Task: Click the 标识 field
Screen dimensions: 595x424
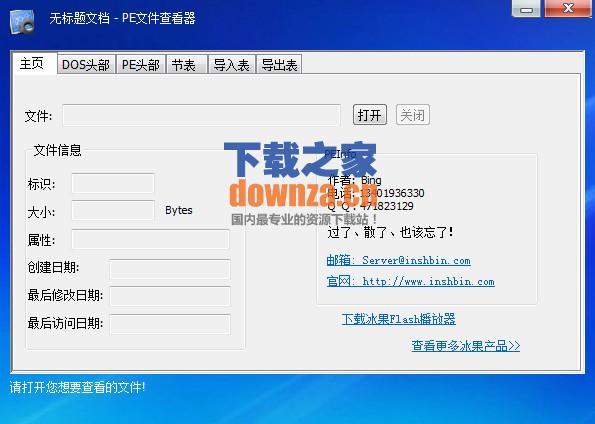Action: click(x=113, y=183)
